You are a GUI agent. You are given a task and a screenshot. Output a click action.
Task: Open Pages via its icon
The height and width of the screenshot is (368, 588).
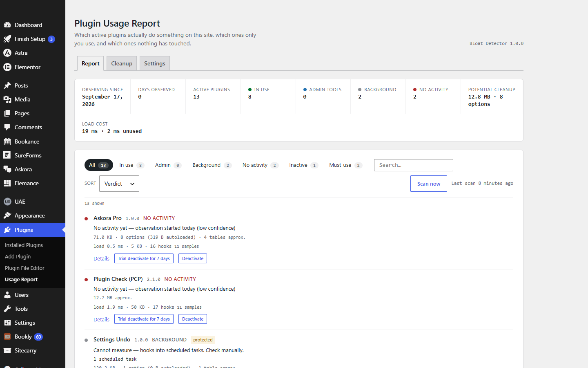pyautogui.click(x=7, y=113)
